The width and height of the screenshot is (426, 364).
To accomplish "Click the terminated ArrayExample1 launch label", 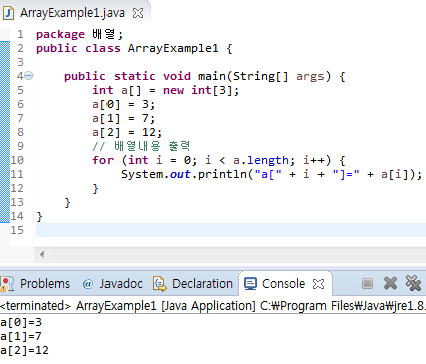I will point(213,306).
